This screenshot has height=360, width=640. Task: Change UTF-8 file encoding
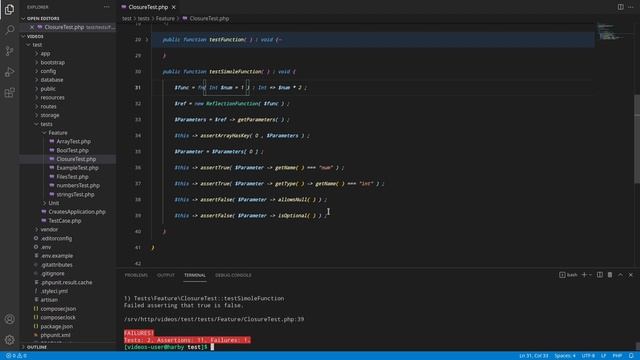[x=588, y=356]
